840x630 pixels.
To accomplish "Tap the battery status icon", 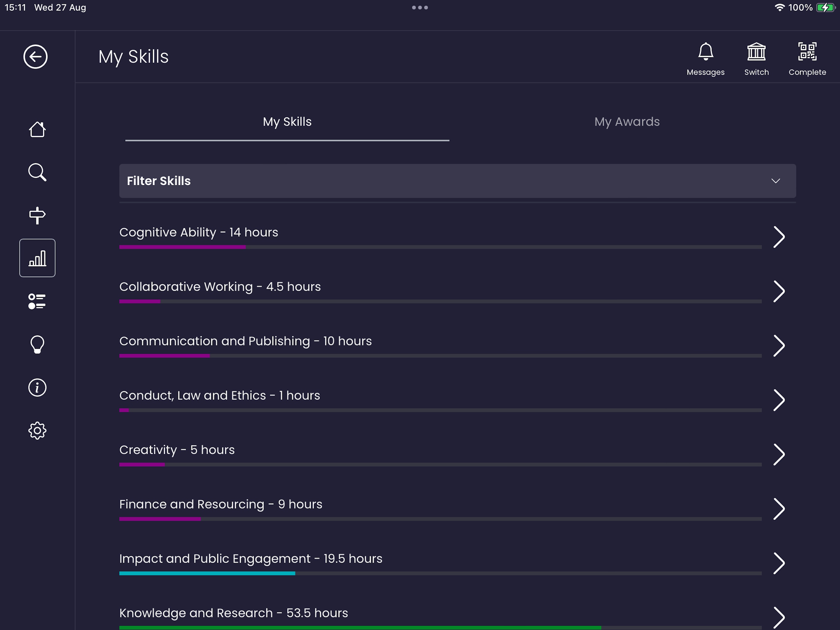I will click(826, 8).
